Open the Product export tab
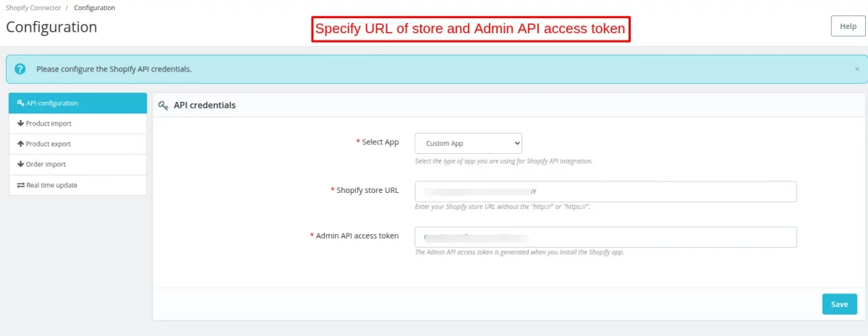 coord(77,144)
